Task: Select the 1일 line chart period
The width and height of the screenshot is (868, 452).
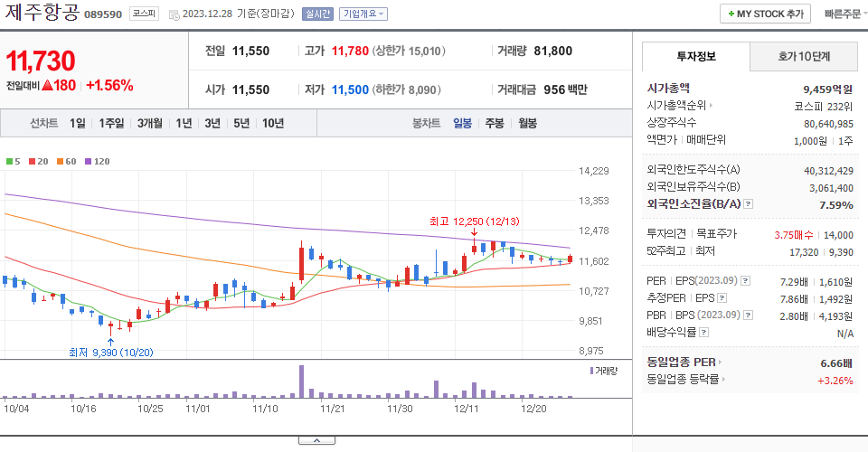Action: pos(78,123)
